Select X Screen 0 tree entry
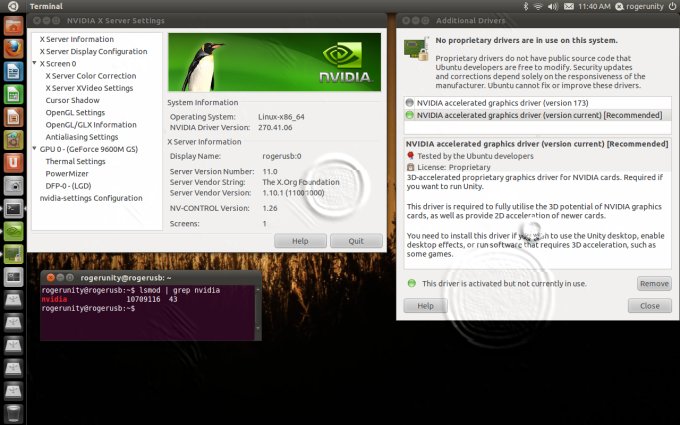 [58, 63]
